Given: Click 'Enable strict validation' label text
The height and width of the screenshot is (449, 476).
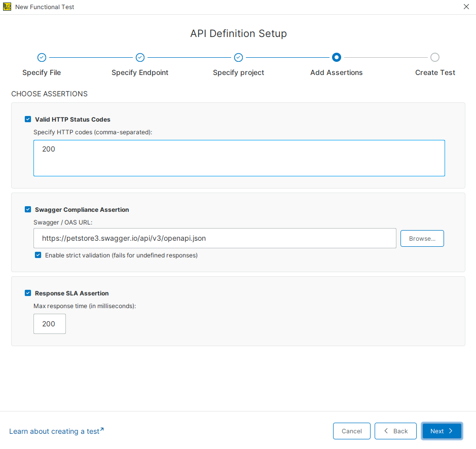Looking at the screenshot, I should 122,255.
